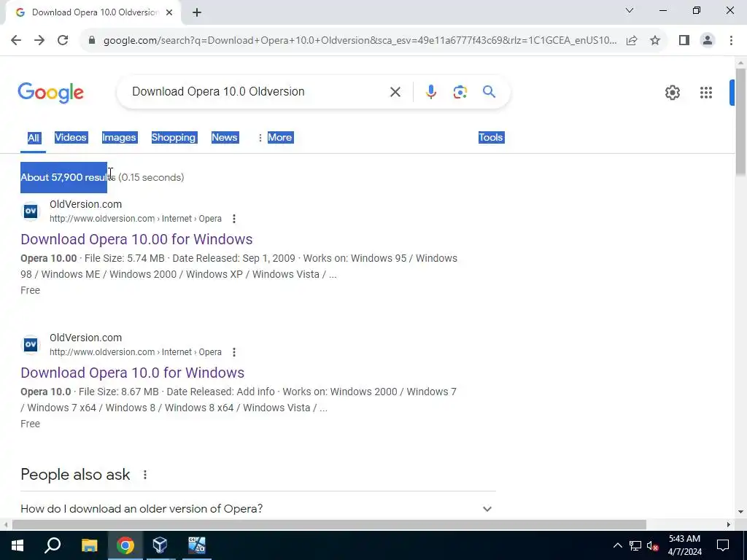Click the 'People also ask' heading
Image resolution: width=747 pixels, height=560 pixels.
[75, 475]
